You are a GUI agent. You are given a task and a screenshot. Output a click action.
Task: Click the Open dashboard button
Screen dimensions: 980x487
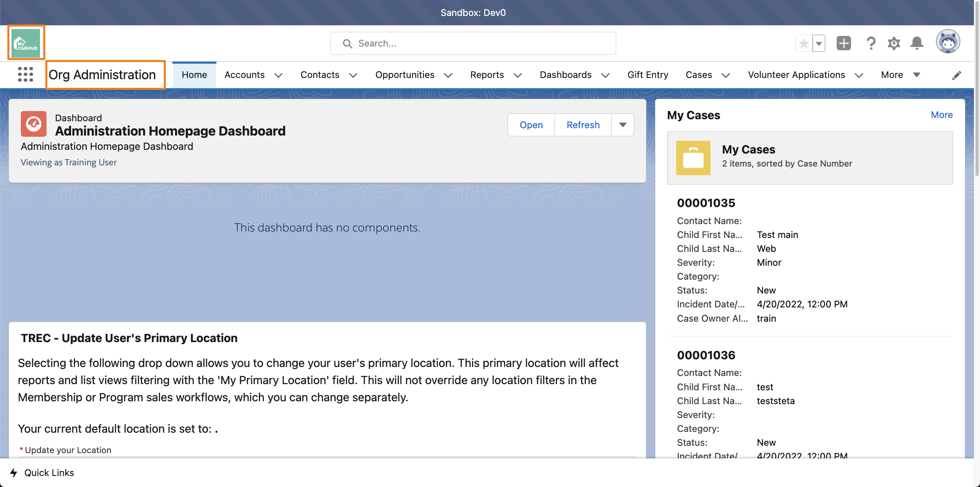tap(531, 125)
